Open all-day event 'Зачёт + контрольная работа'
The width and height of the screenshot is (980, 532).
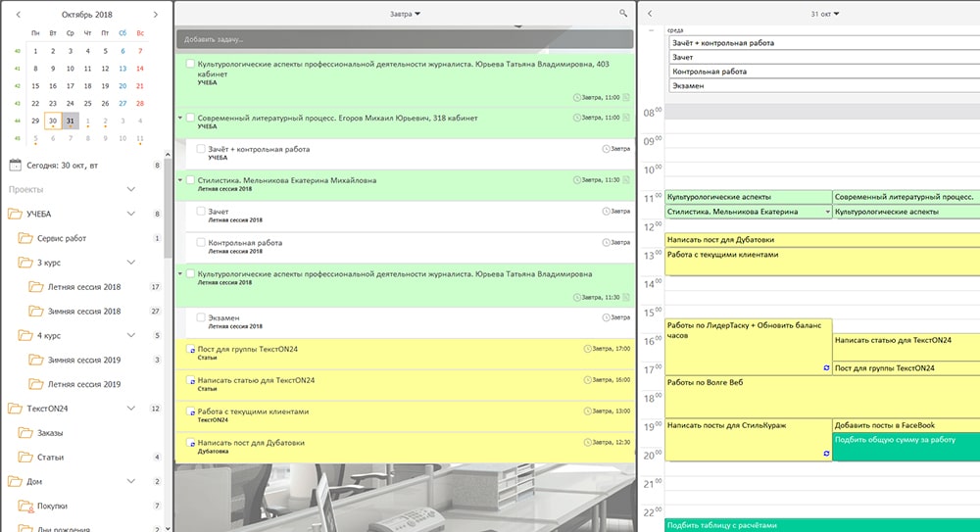[824, 43]
